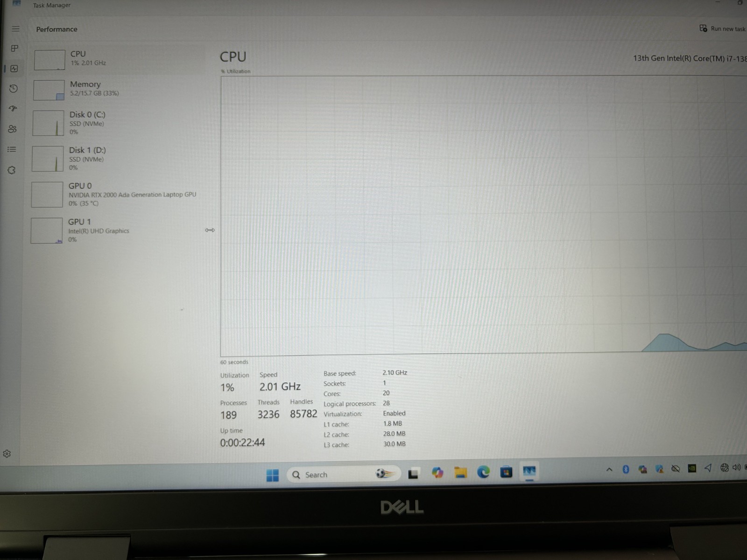
Task: Click the Windows Security warning tray icon
Action: click(x=659, y=469)
